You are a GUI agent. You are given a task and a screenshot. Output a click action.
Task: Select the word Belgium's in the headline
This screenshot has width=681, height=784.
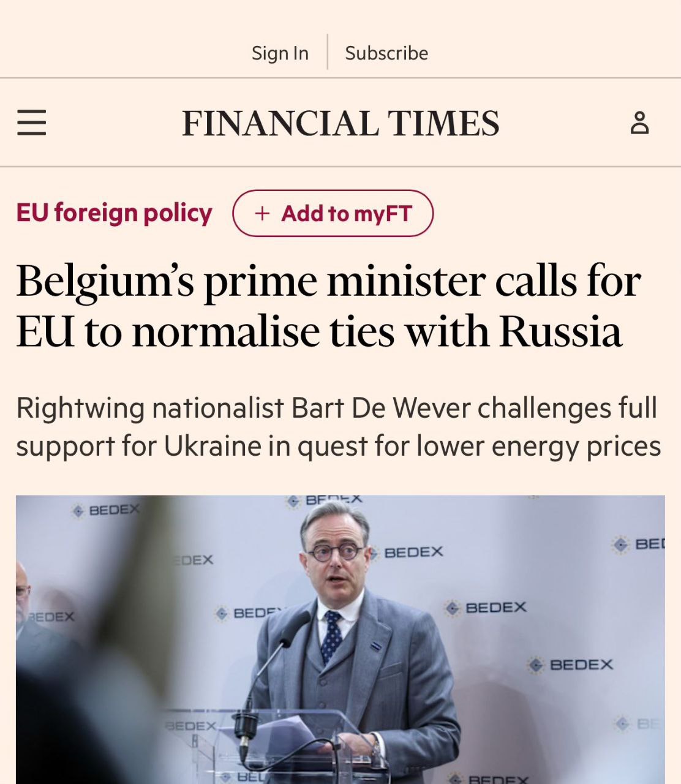coord(105,282)
